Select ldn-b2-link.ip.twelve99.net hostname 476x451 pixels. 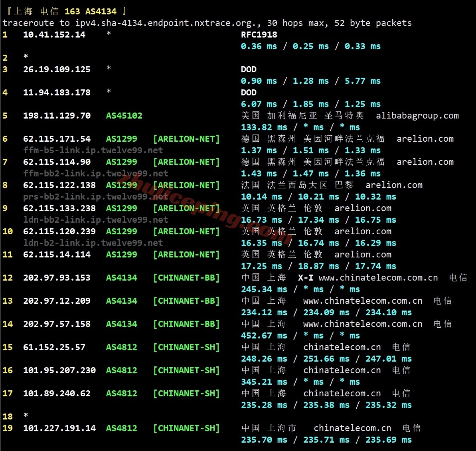[93, 243]
